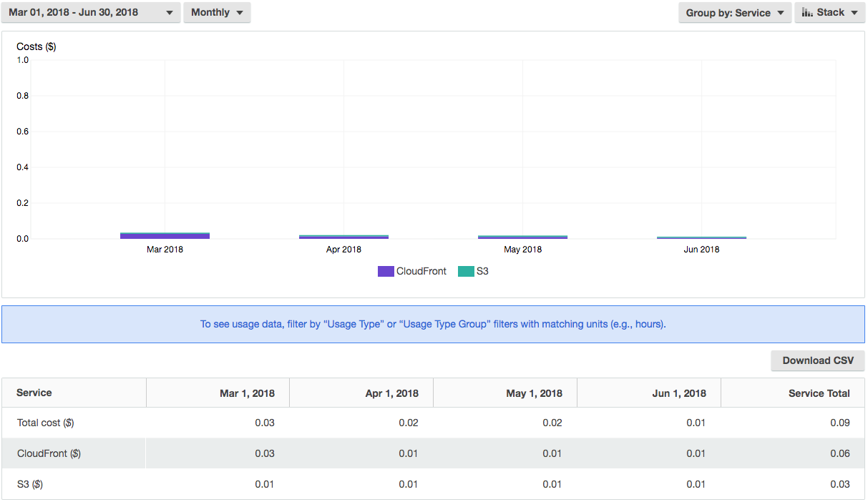The image size is (868, 502).
Task: Click the bar chart icon on Stack button
Action: click(x=807, y=13)
